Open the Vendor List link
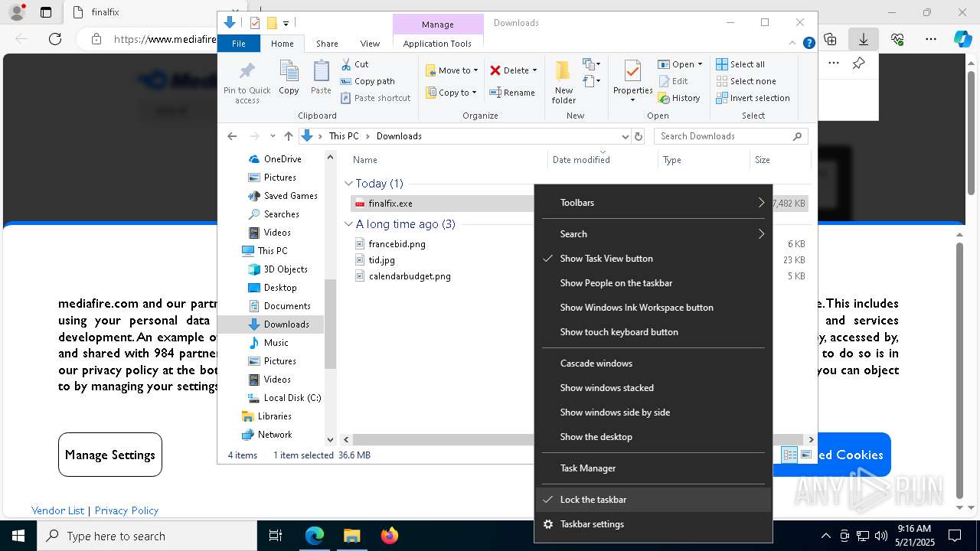The image size is (980, 551). (x=57, y=510)
